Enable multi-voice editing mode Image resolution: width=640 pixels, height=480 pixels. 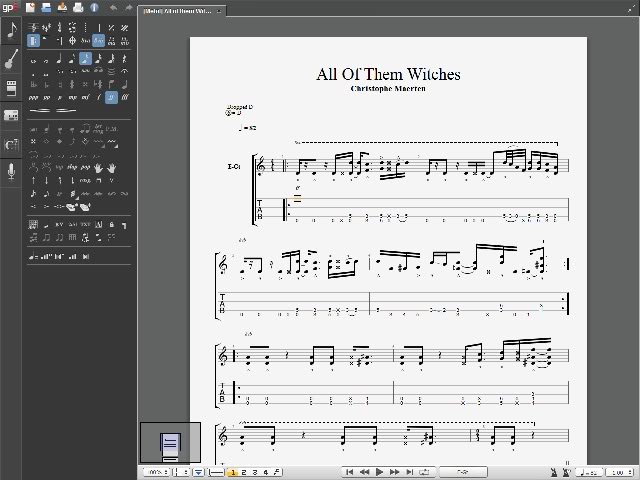pos(276,472)
